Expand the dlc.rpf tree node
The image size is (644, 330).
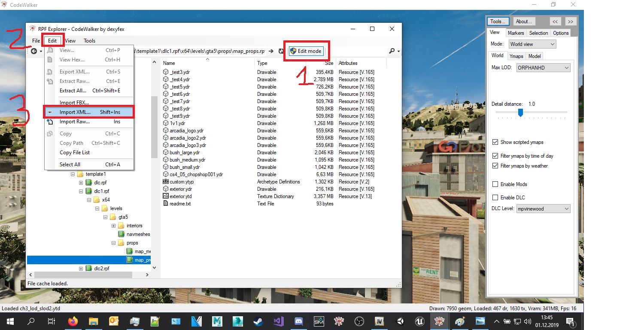pyautogui.click(x=81, y=183)
